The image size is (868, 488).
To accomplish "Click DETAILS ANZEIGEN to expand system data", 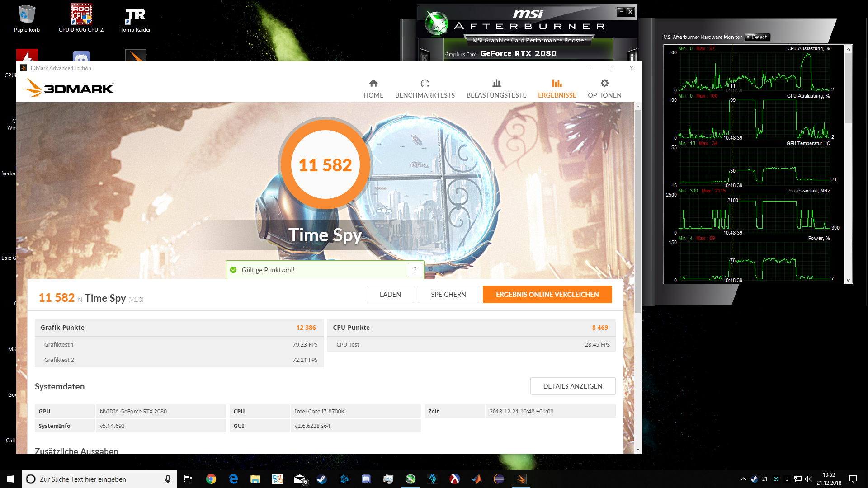I will tap(572, 386).
